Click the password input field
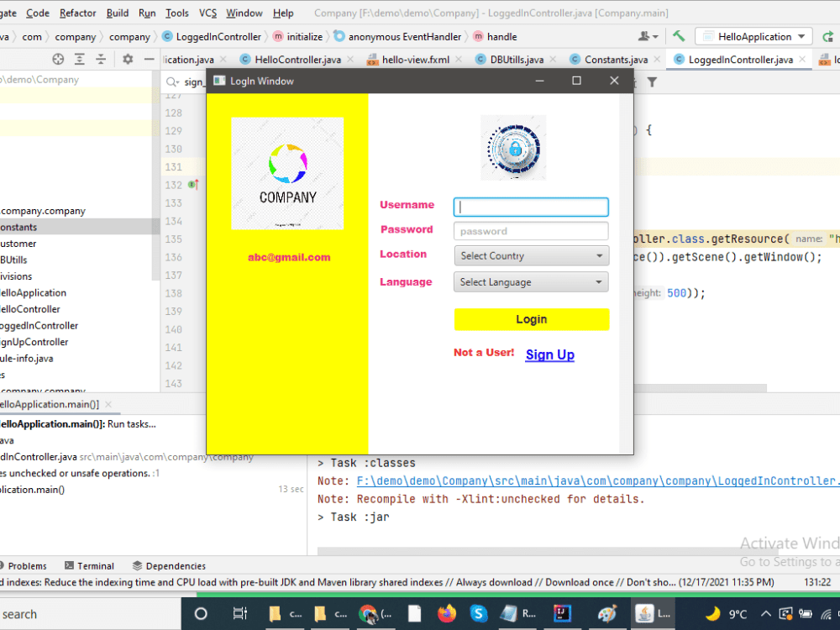This screenshot has width=840, height=630. [531, 232]
